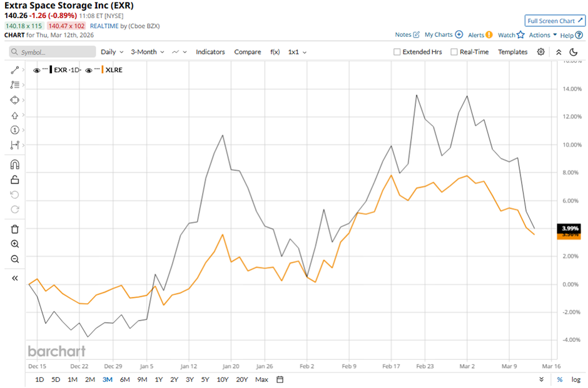
Task: Open Notes edit icon
Action: point(416,34)
